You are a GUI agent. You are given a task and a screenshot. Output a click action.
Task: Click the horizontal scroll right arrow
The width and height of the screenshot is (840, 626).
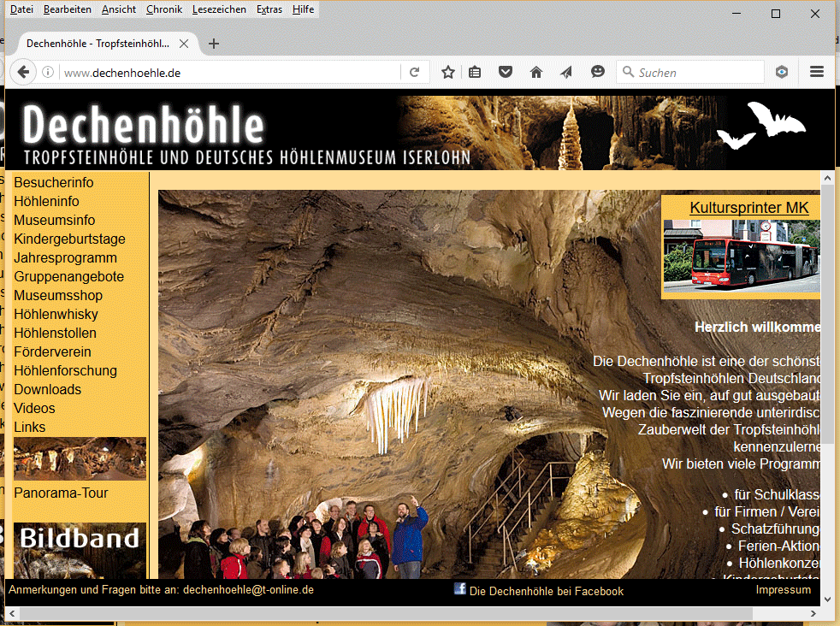813,613
